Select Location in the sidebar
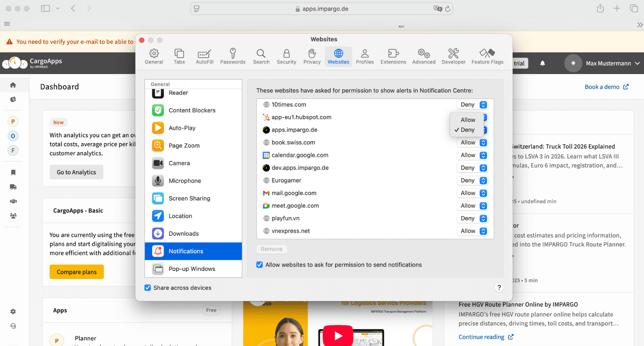 pos(193,216)
